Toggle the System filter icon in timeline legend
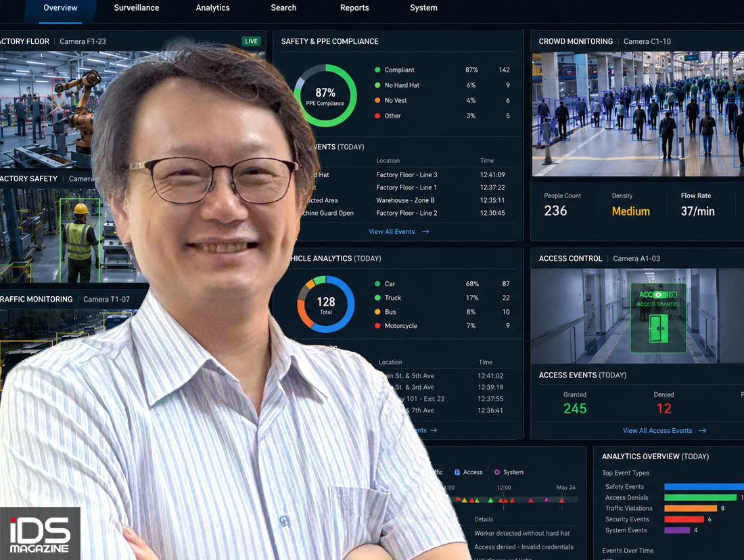Image resolution: width=744 pixels, height=560 pixels. point(497,472)
